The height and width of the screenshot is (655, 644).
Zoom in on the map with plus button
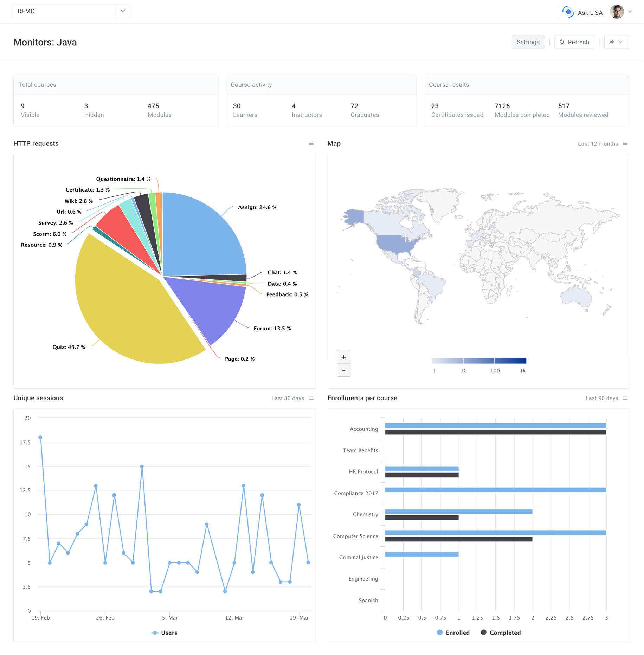click(x=343, y=357)
